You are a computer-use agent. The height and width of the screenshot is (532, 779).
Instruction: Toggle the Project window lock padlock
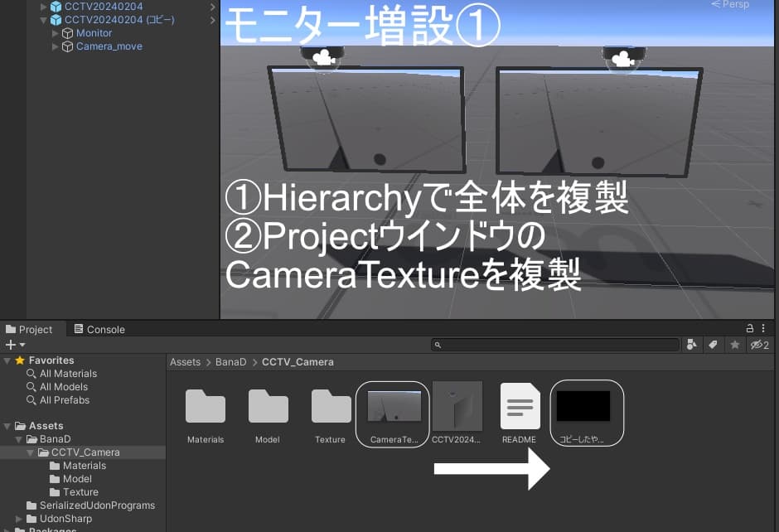click(x=750, y=329)
